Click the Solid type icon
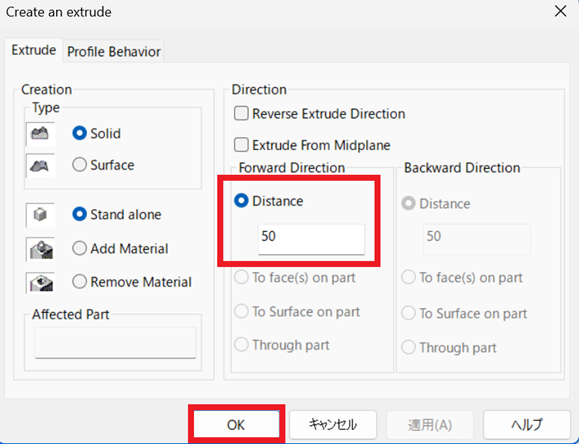This screenshot has height=444, width=579. coord(40,134)
